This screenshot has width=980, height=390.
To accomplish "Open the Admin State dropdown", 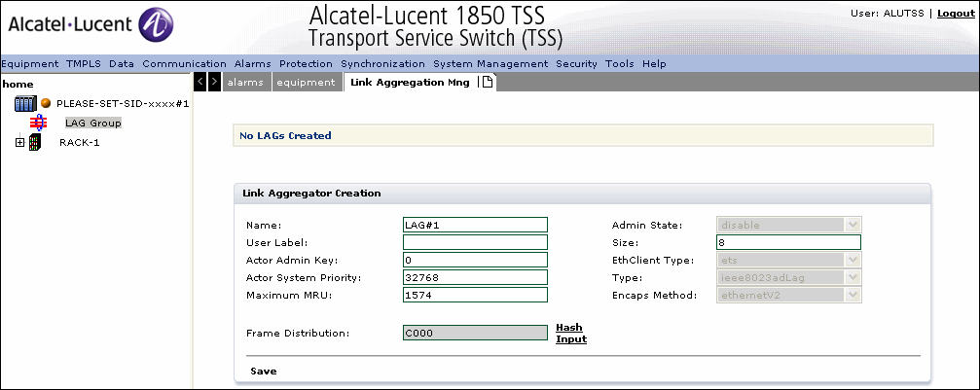I will pos(788,225).
